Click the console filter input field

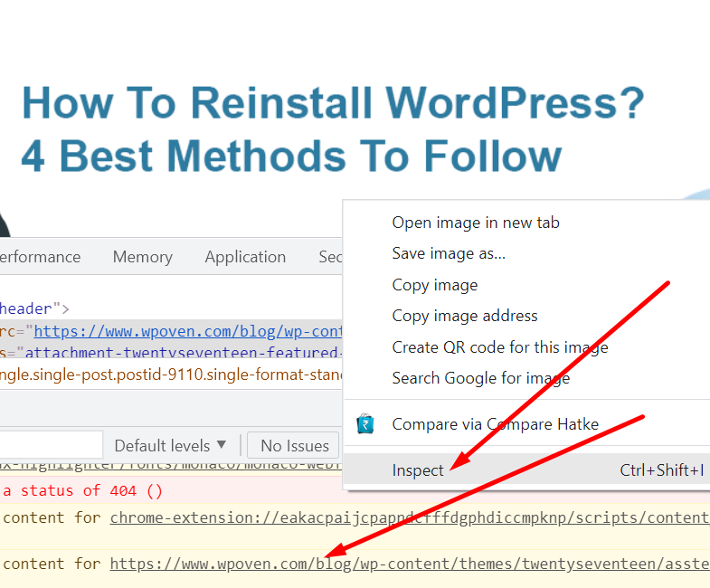pyautogui.click(x=51, y=445)
